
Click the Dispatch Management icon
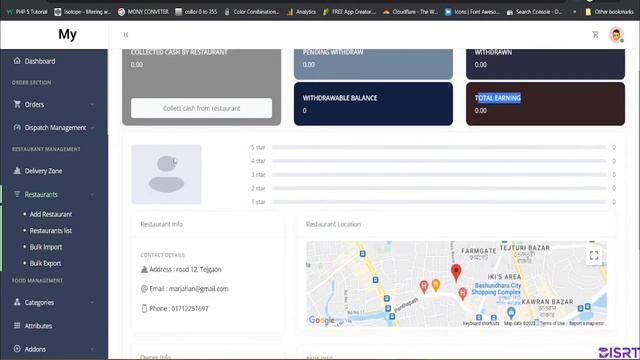(x=17, y=127)
